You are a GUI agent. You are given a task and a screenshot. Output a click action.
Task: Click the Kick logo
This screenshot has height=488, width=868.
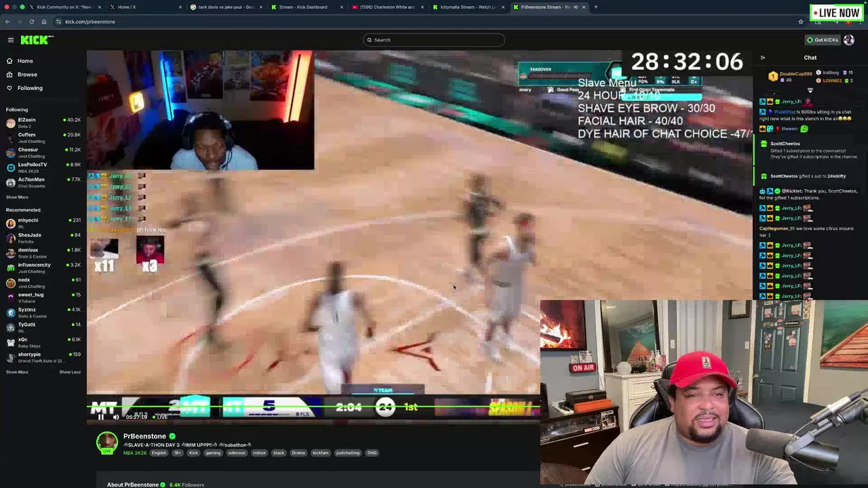pyautogui.click(x=35, y=40)
